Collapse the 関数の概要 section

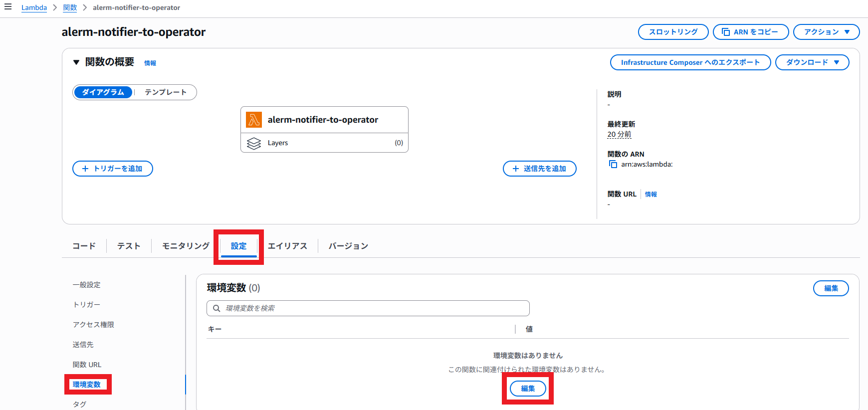coord(76,62)
